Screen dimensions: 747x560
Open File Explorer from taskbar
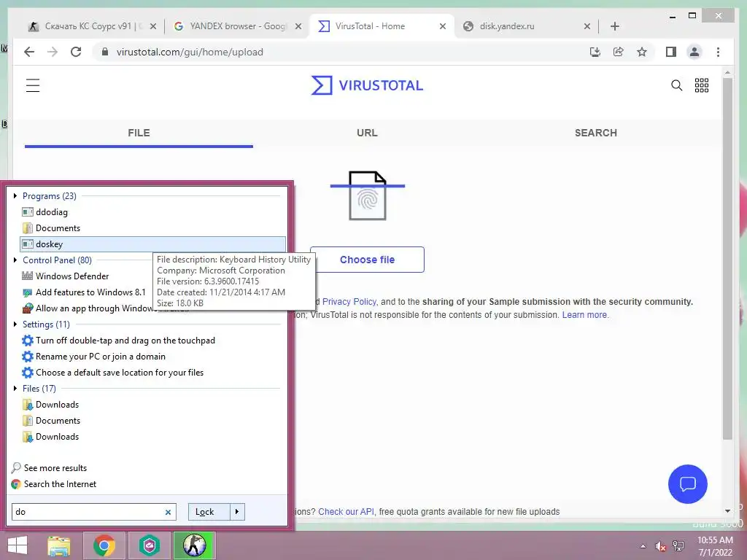point(59,545)
